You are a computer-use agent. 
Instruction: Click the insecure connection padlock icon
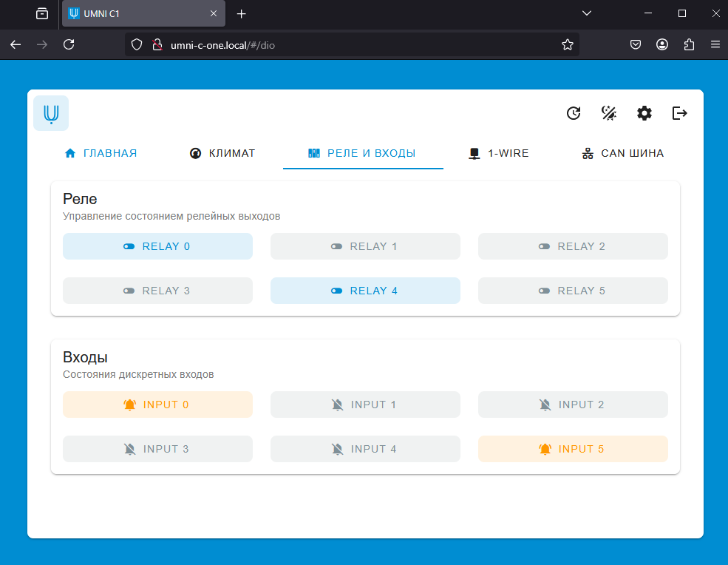157,44
